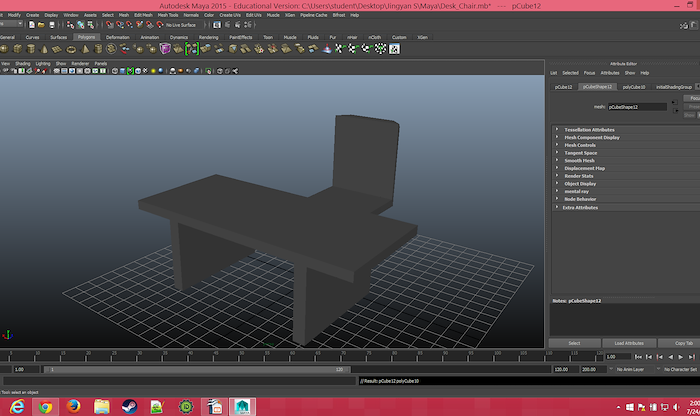Click the Copy Tab button

pos(679,343)
